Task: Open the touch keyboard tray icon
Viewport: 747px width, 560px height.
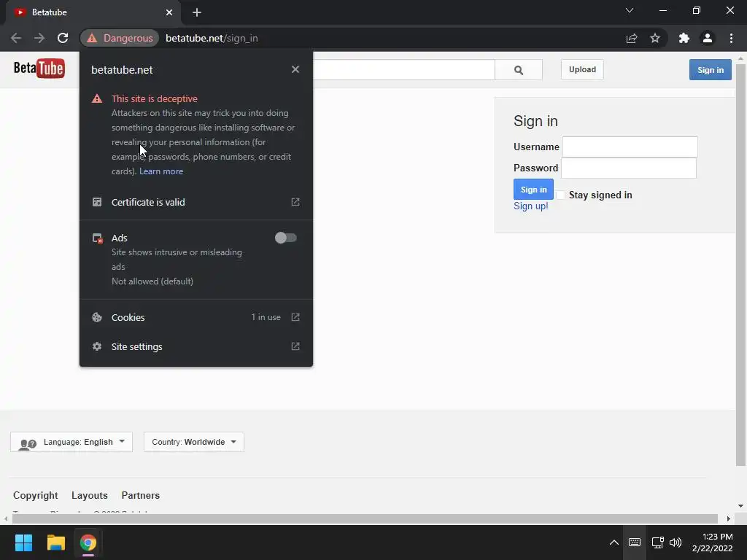Action: 635,542
